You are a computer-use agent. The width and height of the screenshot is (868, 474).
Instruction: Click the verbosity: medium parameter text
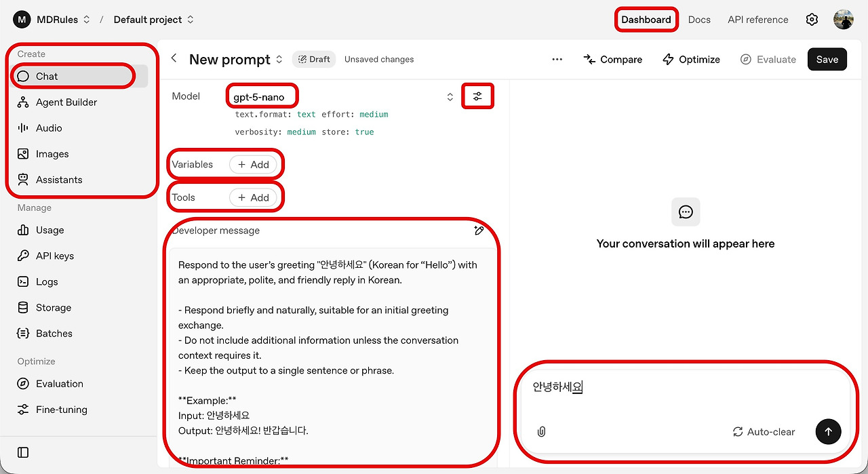pyautogui.click(x=275, y=132)
